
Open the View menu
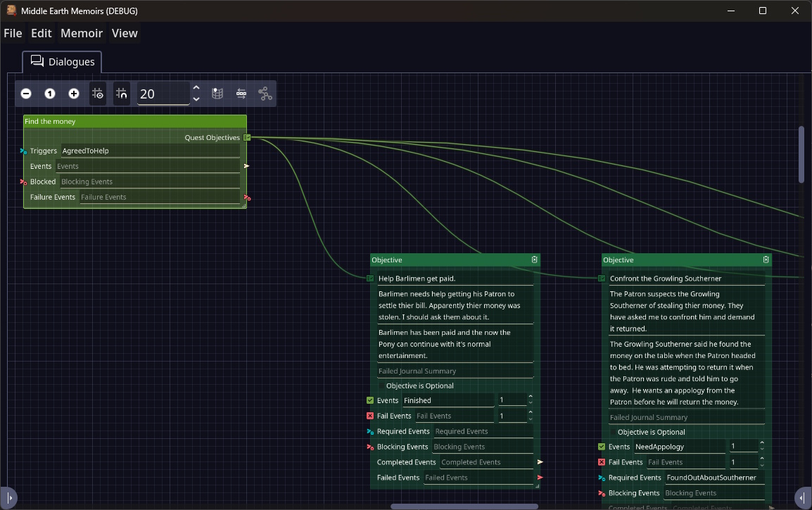tap(125, 33)
